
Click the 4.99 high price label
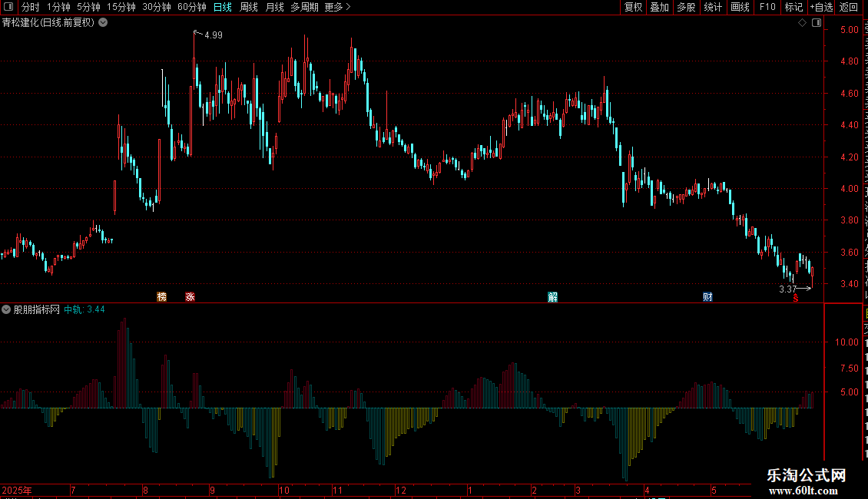coord(213,35)
